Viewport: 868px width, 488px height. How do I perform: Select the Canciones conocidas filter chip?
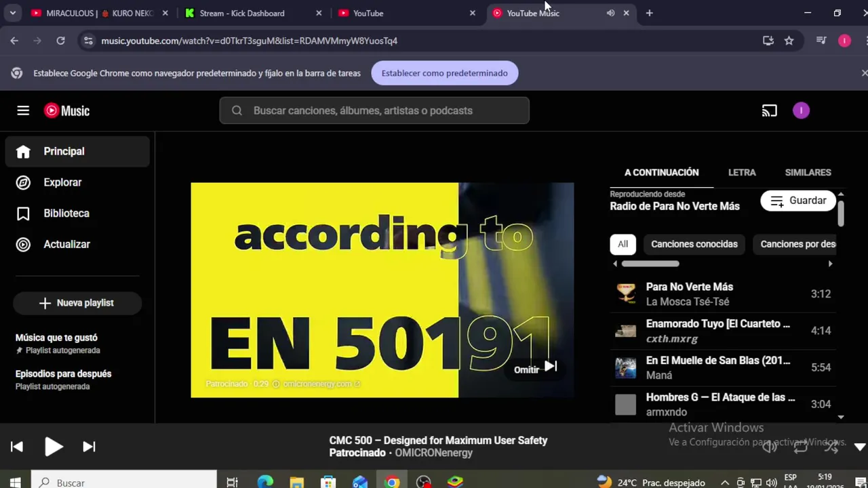click(694, 244)
